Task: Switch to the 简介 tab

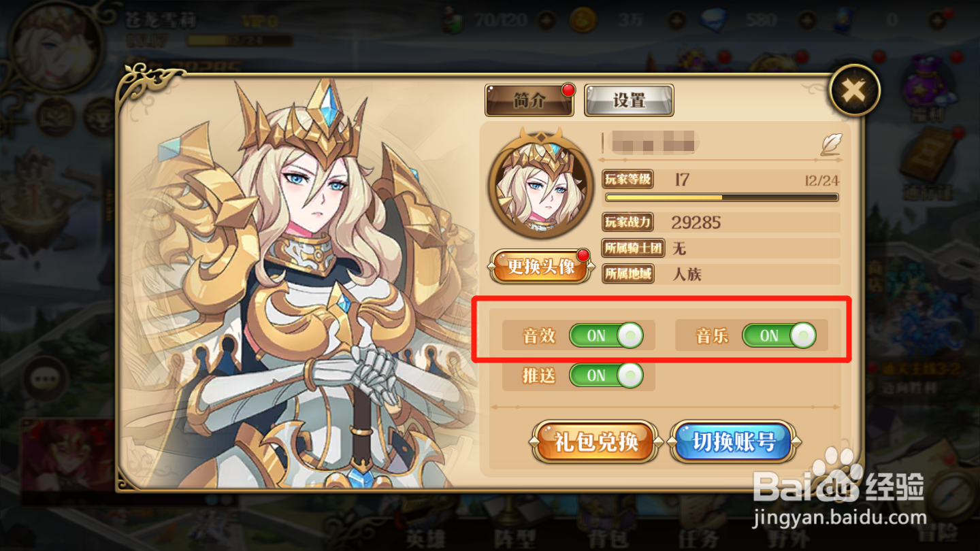Action: [529, 100]
